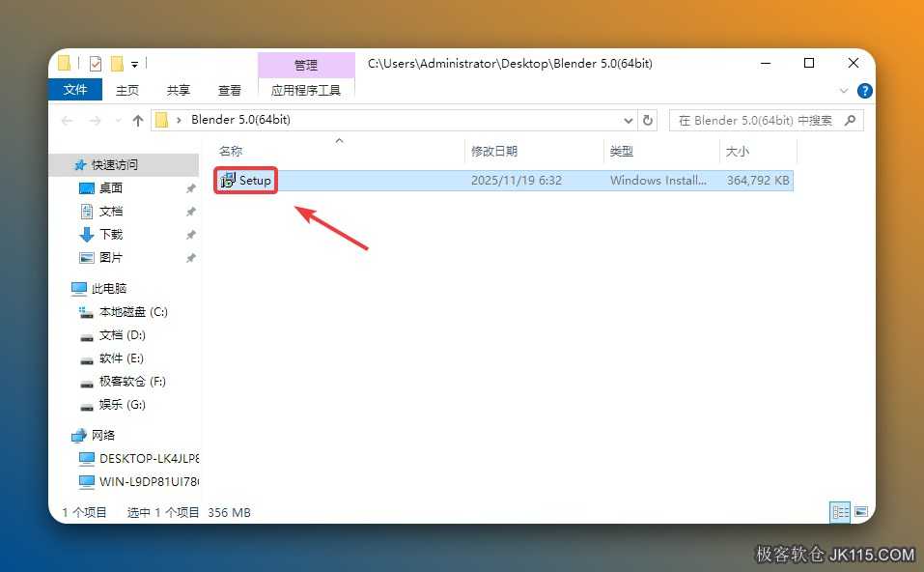Open 桌面 in quick access
This screenshot has width=924, height=572.
(111, 188)
